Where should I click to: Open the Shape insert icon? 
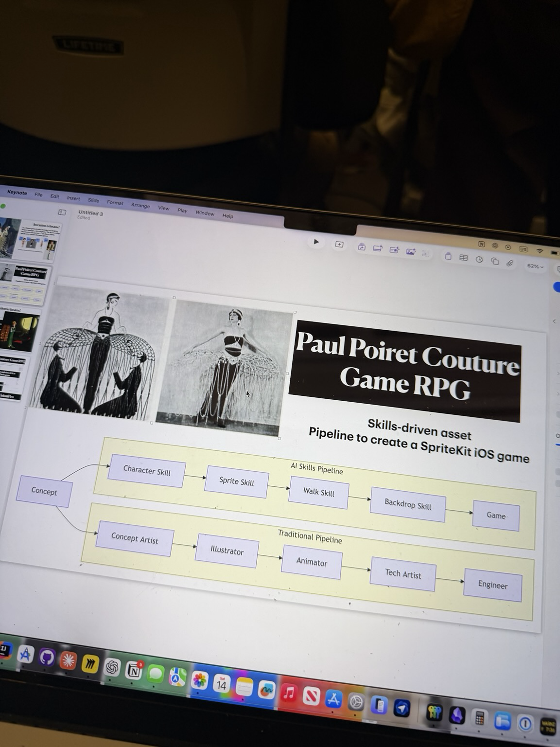coord(494,261)
